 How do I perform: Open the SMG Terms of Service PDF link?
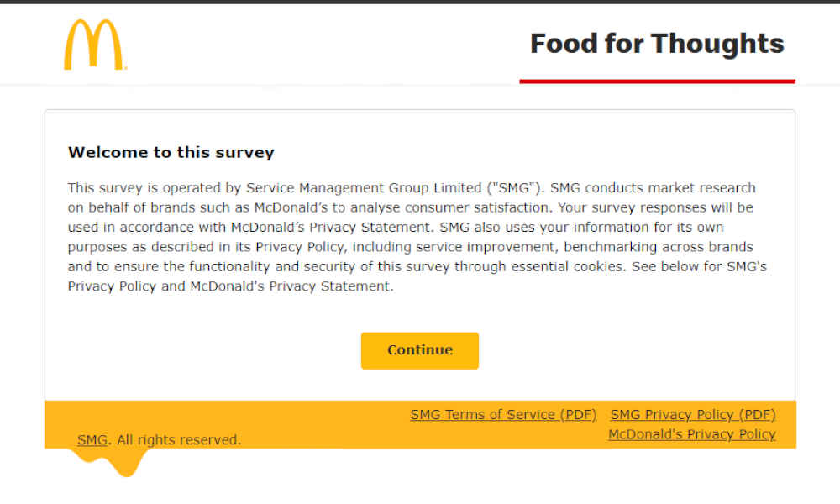pos(503,415)
